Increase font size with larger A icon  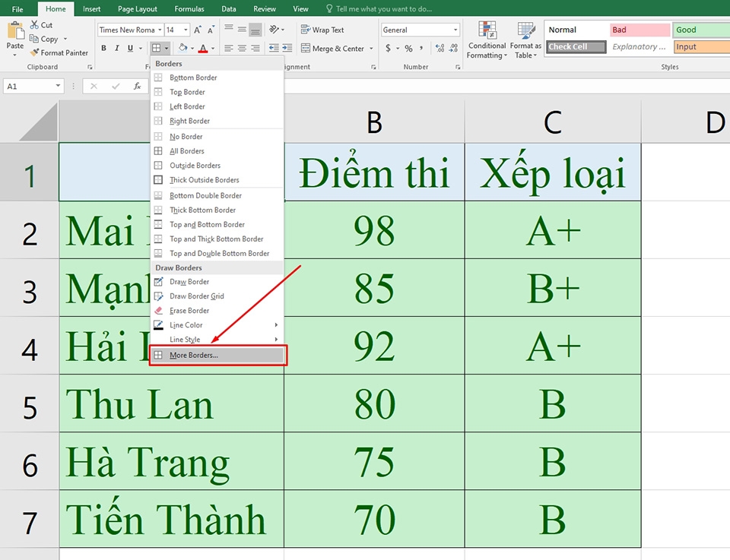pos(198,30)
